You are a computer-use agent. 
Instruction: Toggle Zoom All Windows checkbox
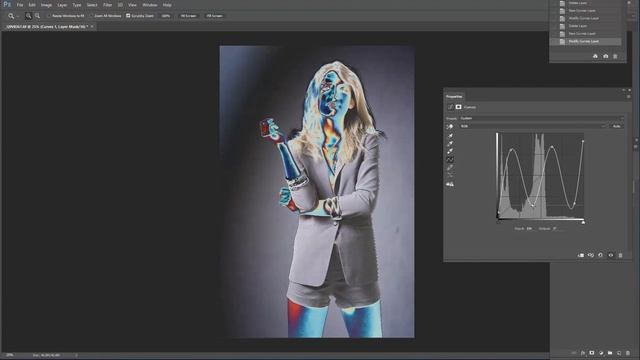91,16
